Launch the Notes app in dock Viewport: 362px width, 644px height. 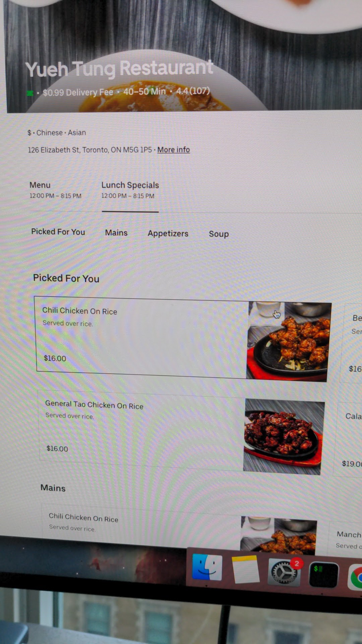[x=245, y=569]
